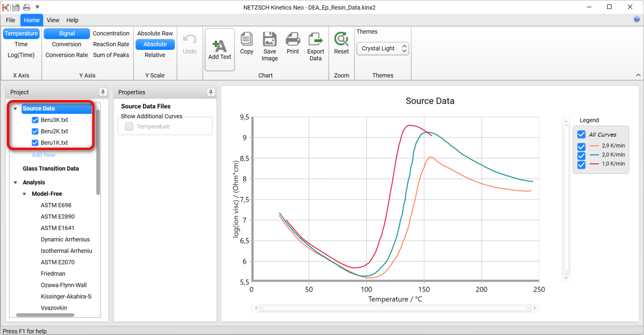
Task: Click the Add Text icon
Action: coord(219,46)
